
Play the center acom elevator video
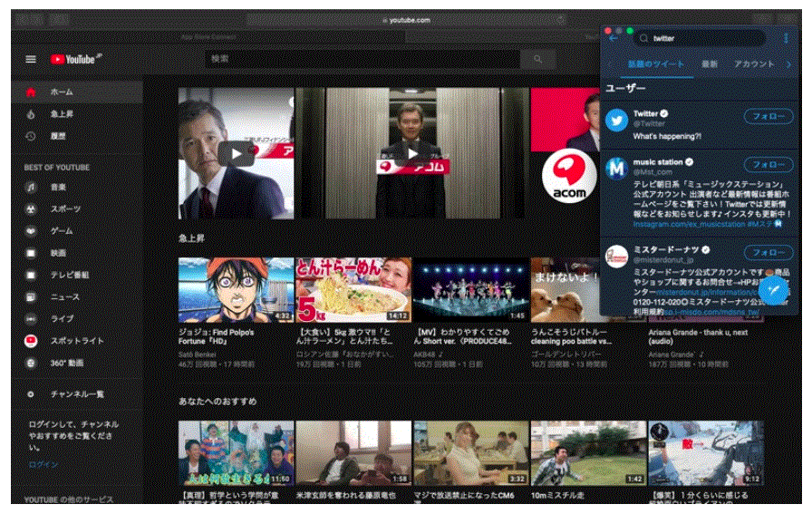pyautogui.click(x=412, y=153)
